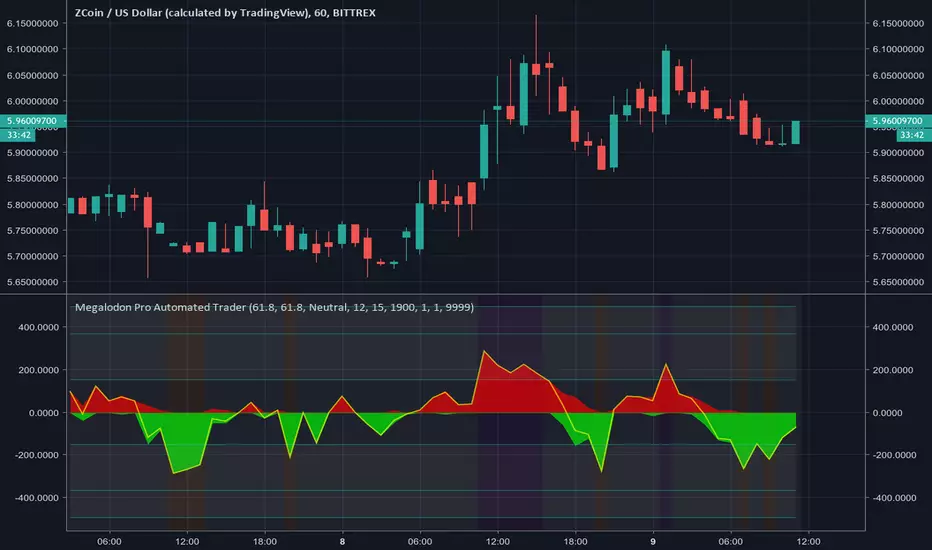The height and width of the screenshot is (550, 932).
Task: Click the right price axis 5.85000000 label
Action: 898,178
